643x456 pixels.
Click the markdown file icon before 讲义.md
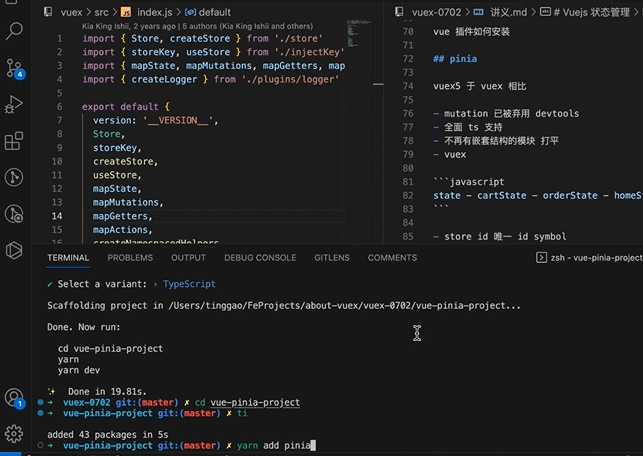click(x=479, y=12)
